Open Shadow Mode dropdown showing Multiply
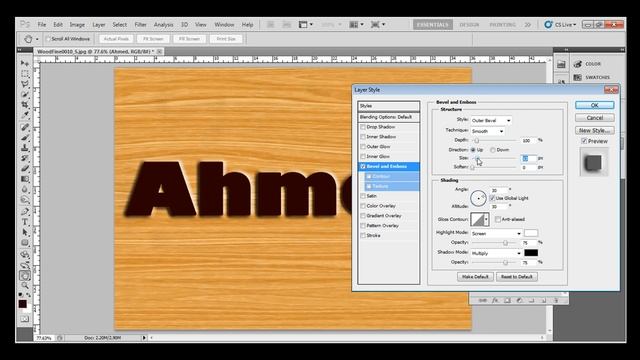 click(x=496, y=253)
